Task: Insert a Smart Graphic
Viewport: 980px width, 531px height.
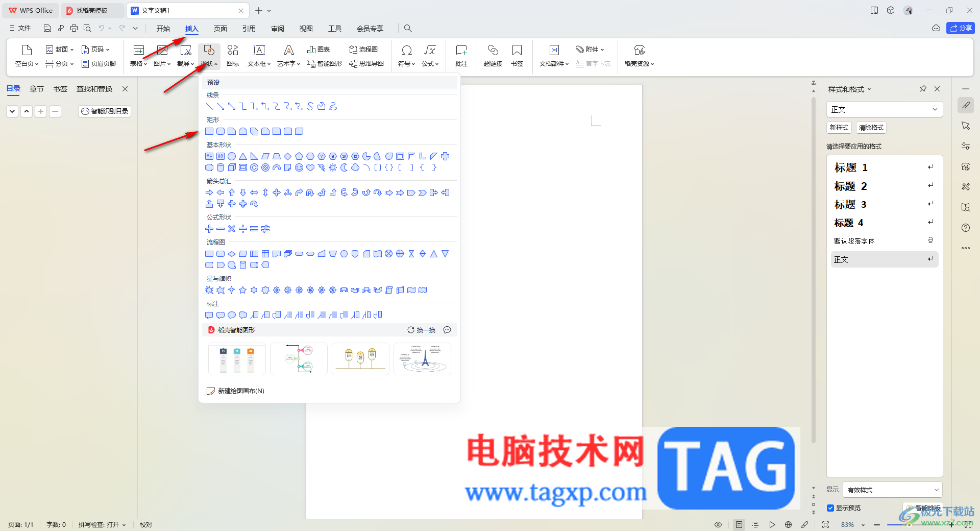Action: 325,64
